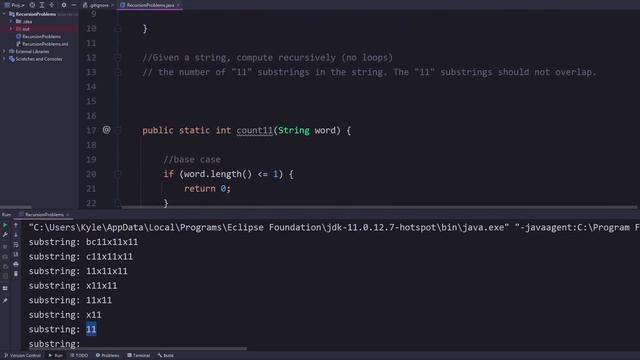Expand the .idea folder

(11, 21)
